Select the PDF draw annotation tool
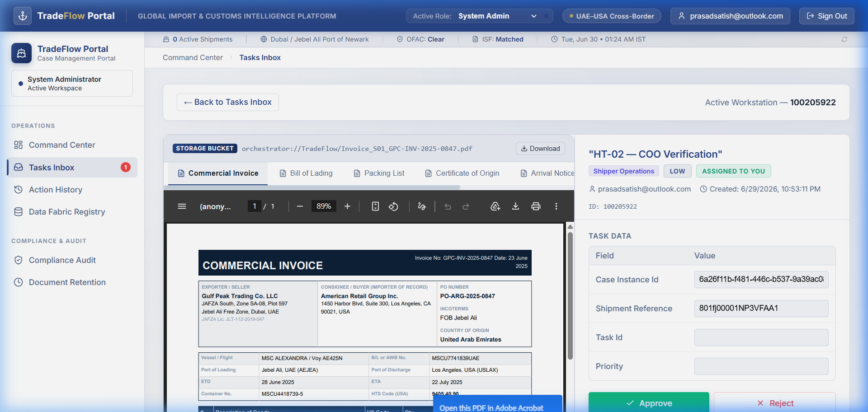Viewport: 868px width, 412px height. click(x=422, y=206)
